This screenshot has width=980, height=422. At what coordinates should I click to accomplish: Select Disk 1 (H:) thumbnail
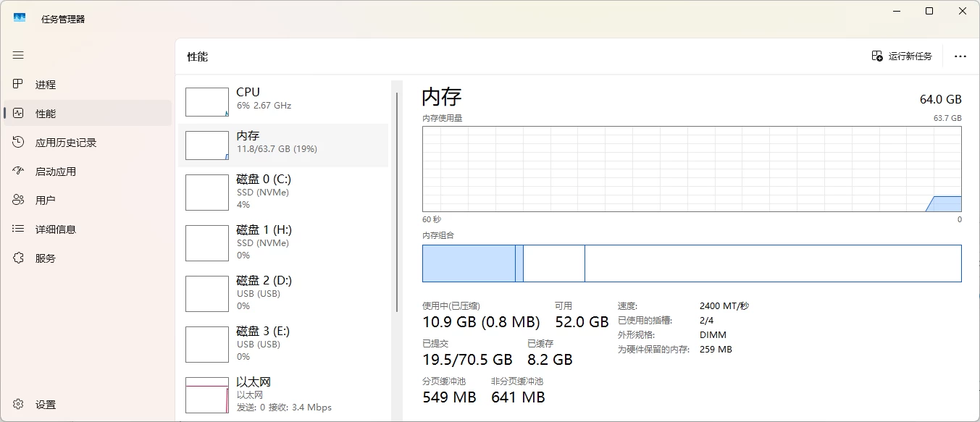pos(207,242)
